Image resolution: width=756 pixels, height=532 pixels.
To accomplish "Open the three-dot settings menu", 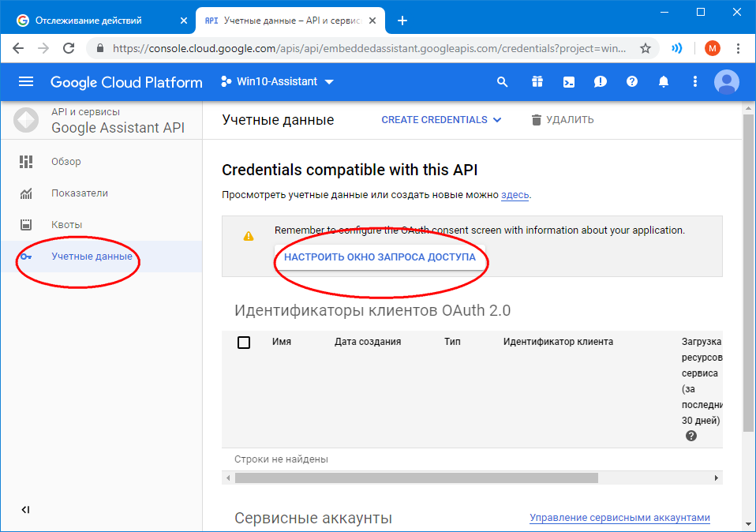I will pyautogui.click(x=695, y=82).
